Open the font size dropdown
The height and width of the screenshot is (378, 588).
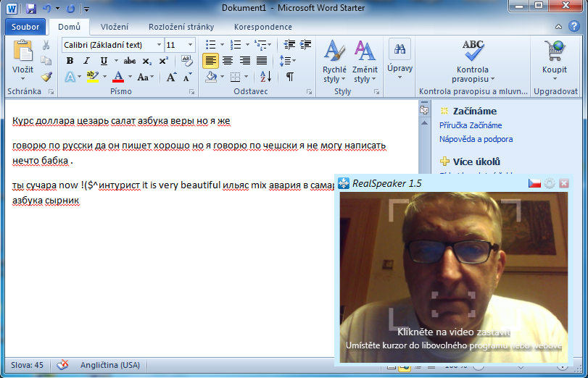(190, 45)
